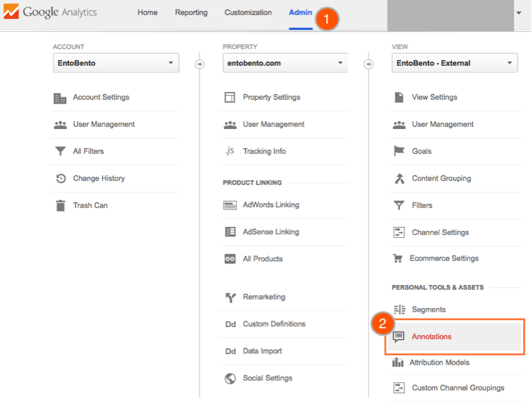Click the Remarketing fork icon
This screenshot has width=532, height=402.
tap(230, 297)
